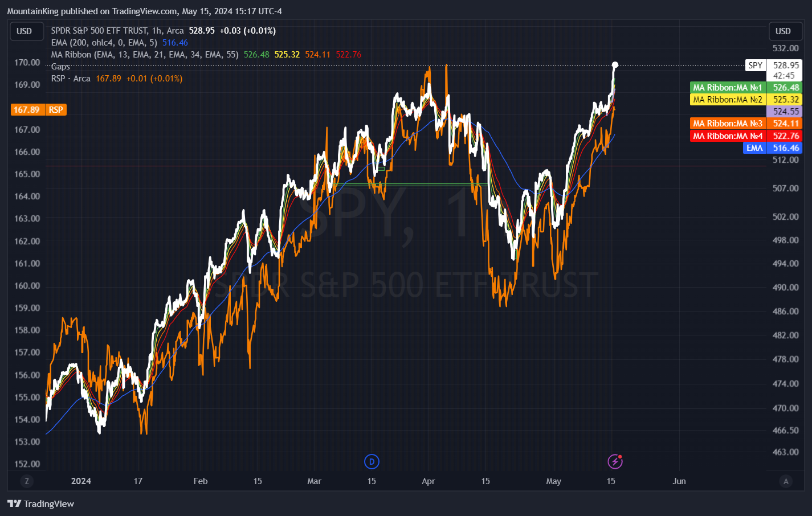
Task: Click 152.00 on the left price scale
Action: 27,464
